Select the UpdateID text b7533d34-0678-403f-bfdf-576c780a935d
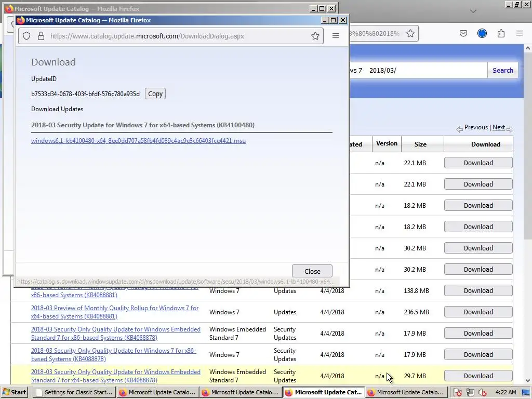Screen dimensions: 532x399 pyautogui.click(x=86, y=94)
